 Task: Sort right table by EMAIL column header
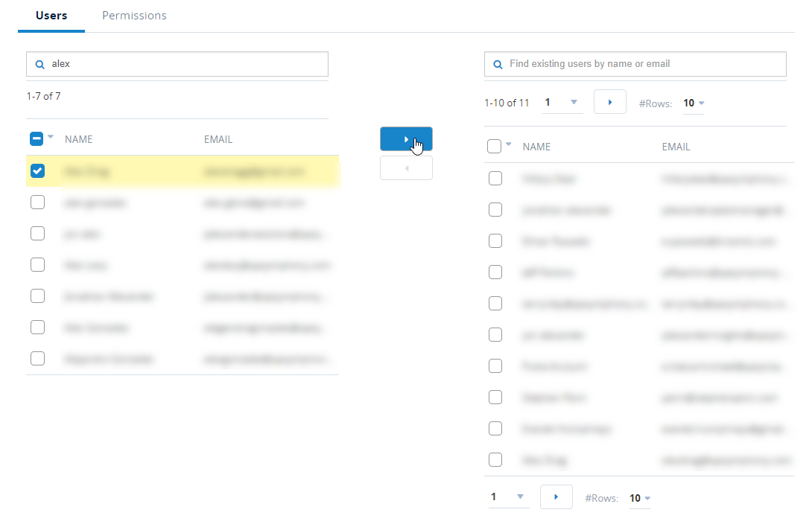676,147
